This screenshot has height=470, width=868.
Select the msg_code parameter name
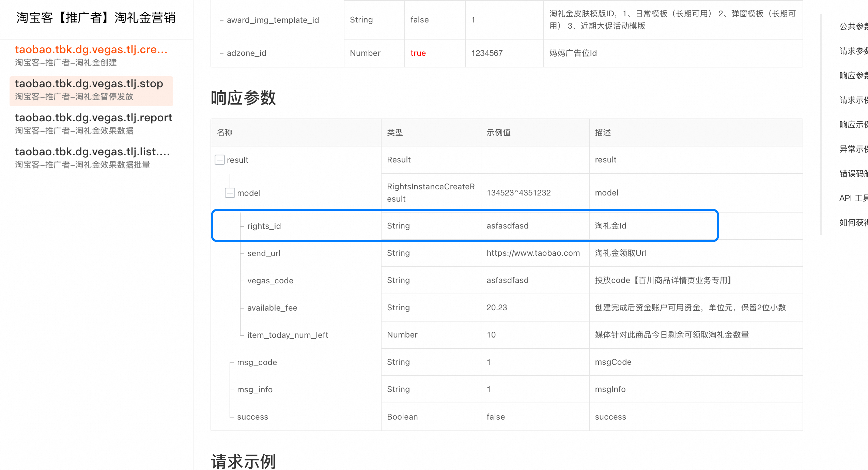[257, 362]
